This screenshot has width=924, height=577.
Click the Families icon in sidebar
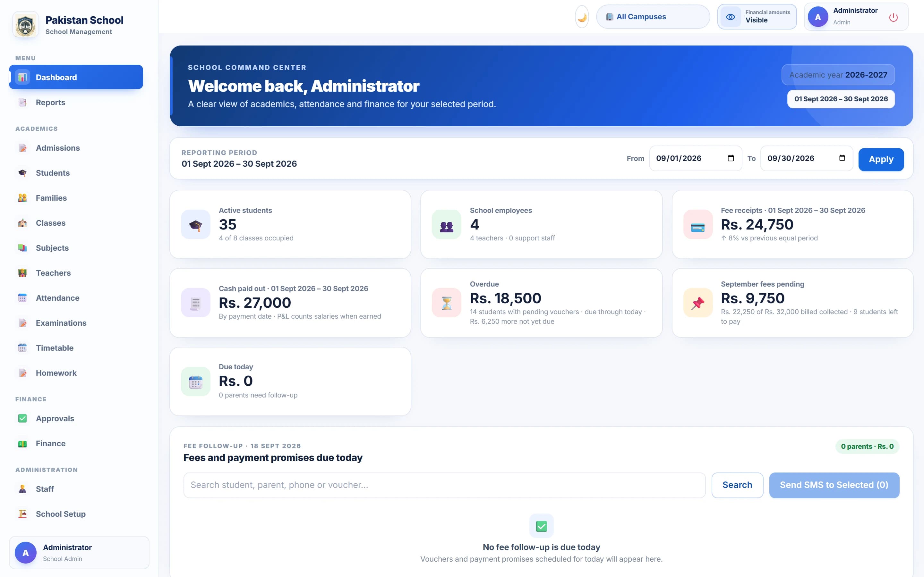coord(22,198)
